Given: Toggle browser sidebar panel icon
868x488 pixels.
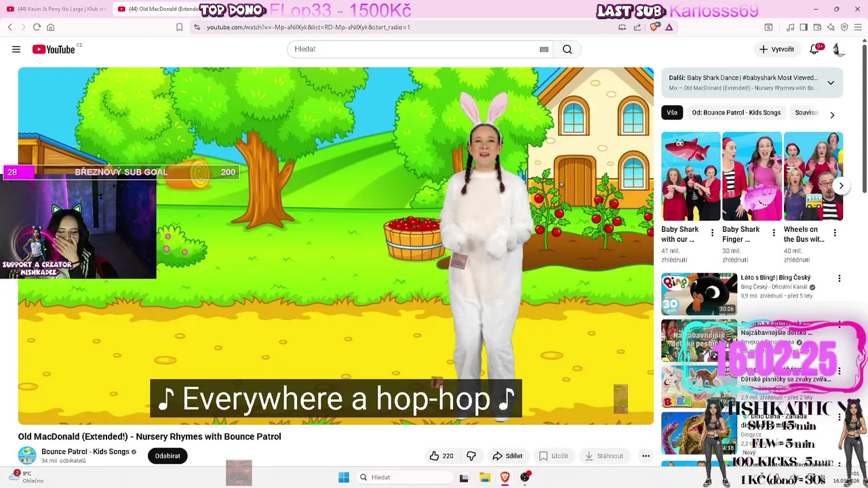Looking at the screenshot, I should [x=804, y=27].
